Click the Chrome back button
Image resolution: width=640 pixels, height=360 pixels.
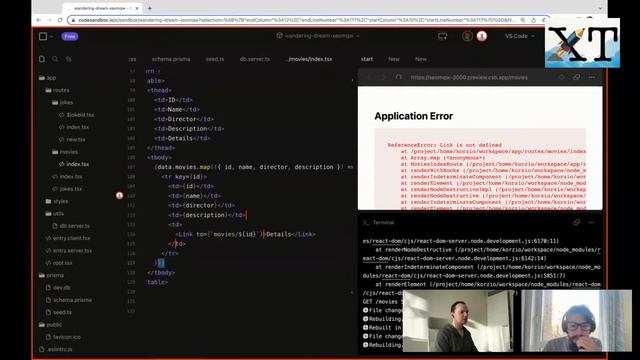[x=39, y=20]
